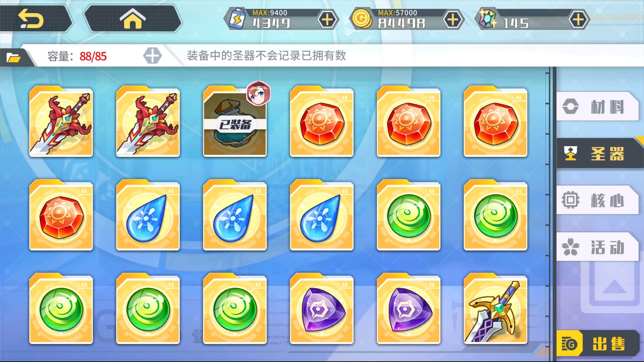Add gold coins with the plus button
644x362 pixels.
tap(453, 19)
